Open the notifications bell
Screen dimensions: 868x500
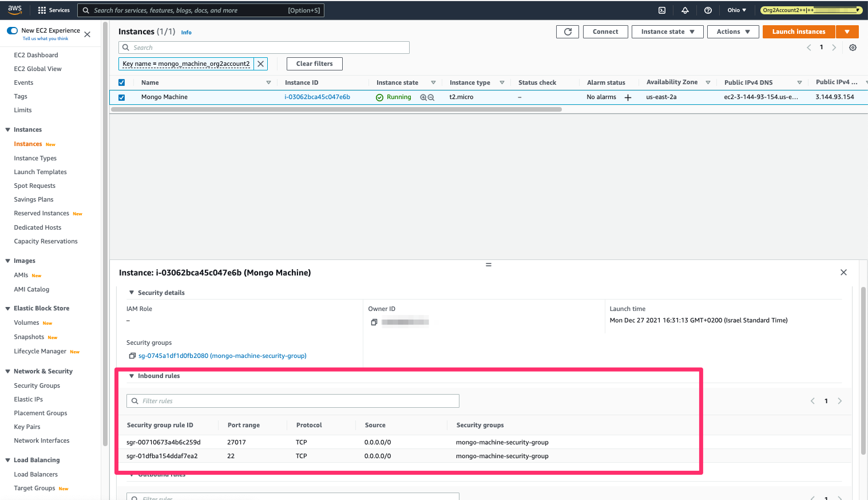[x=685, y=10]
